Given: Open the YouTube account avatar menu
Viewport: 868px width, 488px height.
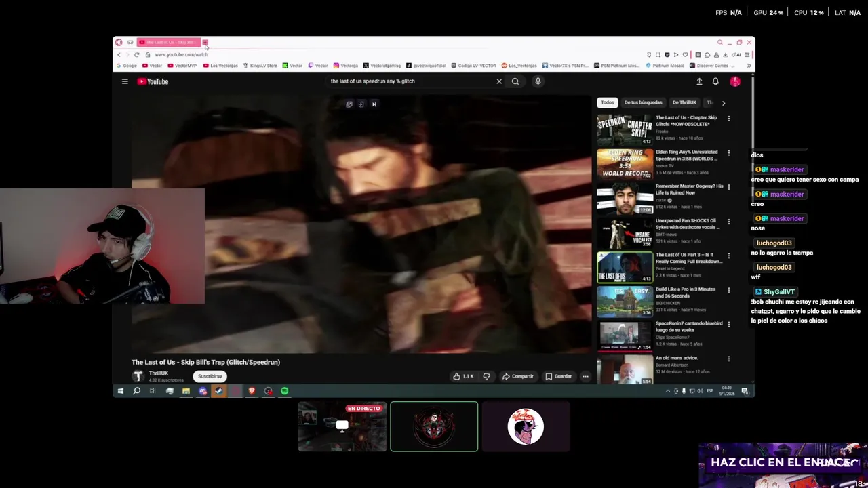Looking at the screenshot, I should click(735, 81).
